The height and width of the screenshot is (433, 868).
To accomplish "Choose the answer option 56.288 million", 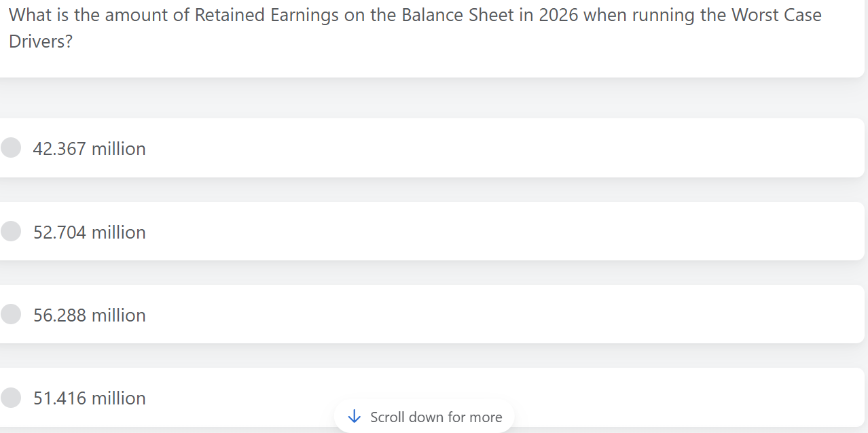I will [90, 315].
